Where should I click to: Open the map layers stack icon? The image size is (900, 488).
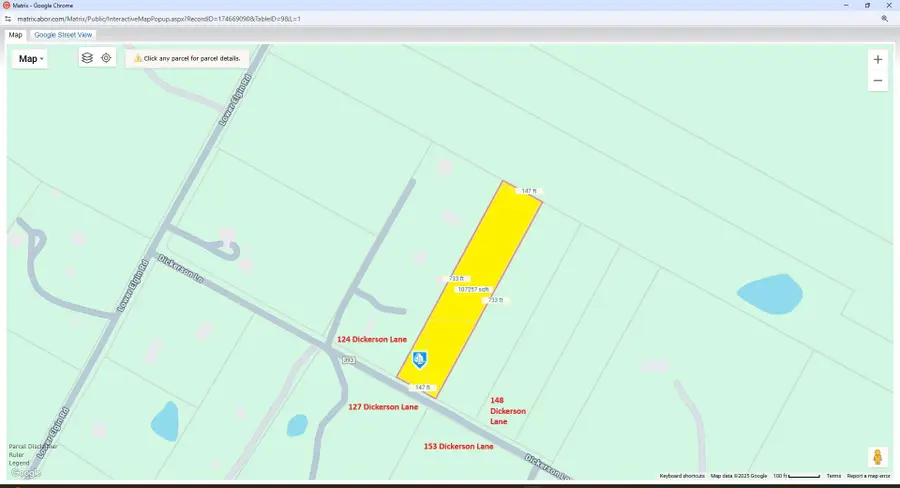pos(87,58)
